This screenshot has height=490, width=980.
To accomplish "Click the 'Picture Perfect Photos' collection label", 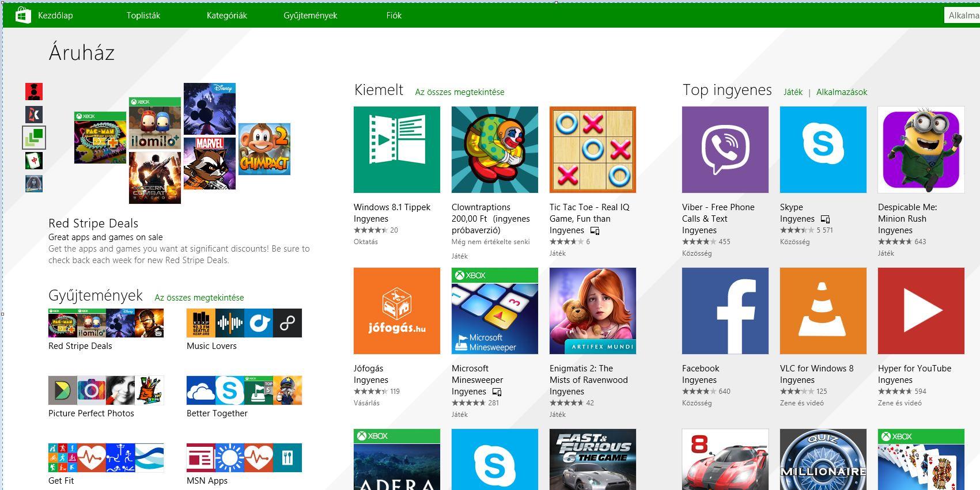I will [91, 413].
